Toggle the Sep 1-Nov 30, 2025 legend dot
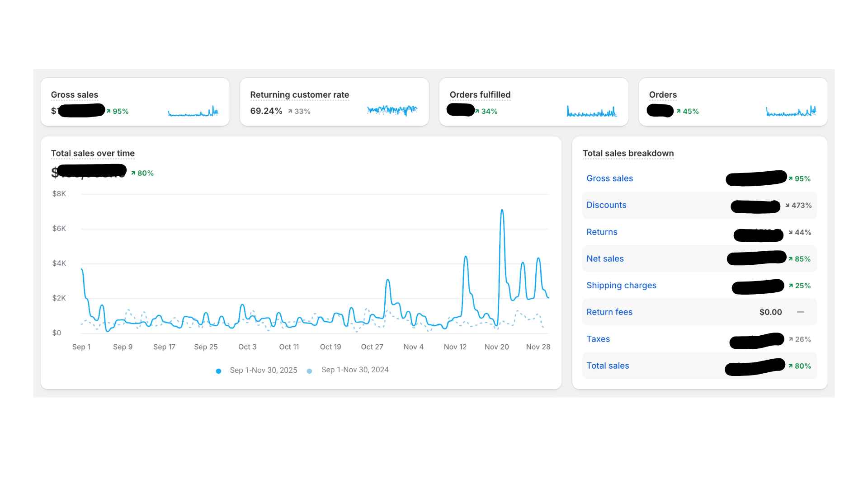This screenshot has width=868, height=488. coord(219,371)
